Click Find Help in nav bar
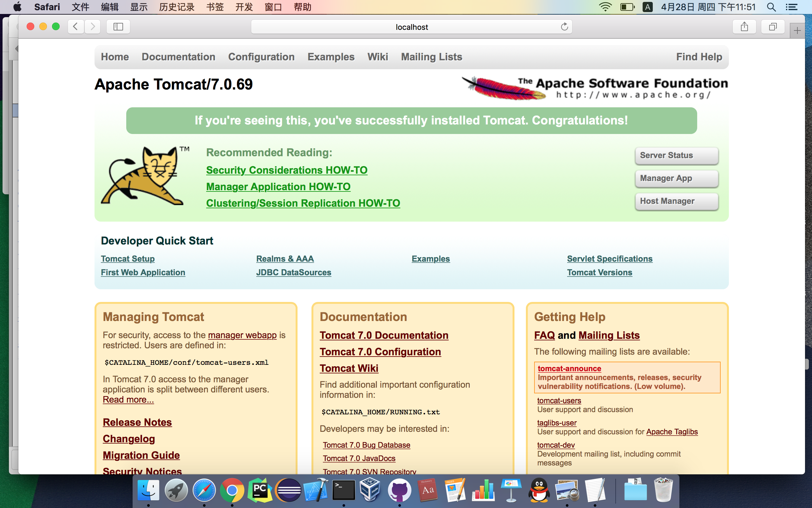 click(x=699, y=57)
